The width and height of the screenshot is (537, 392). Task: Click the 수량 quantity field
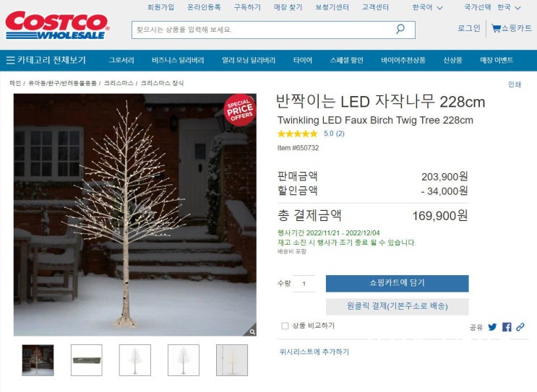click(304, 284)
